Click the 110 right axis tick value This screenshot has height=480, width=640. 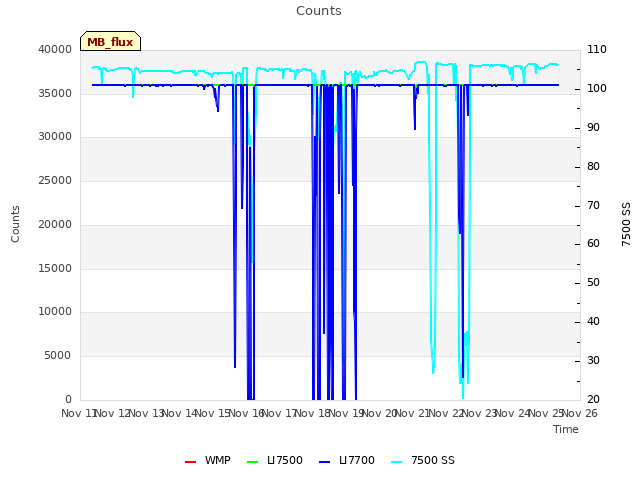[597, 49]
